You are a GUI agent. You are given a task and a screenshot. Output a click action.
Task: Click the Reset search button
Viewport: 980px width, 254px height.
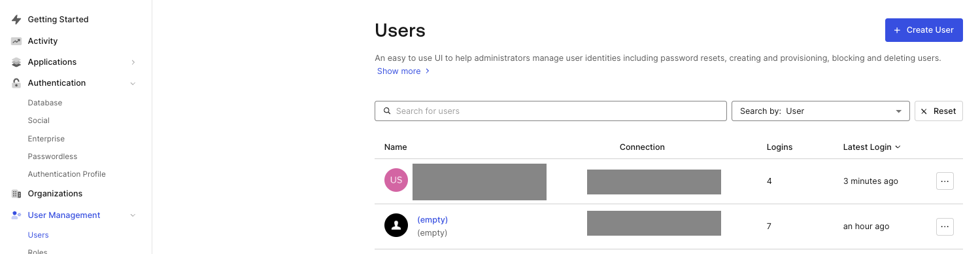pyautogui.click(x=939, y=111)
